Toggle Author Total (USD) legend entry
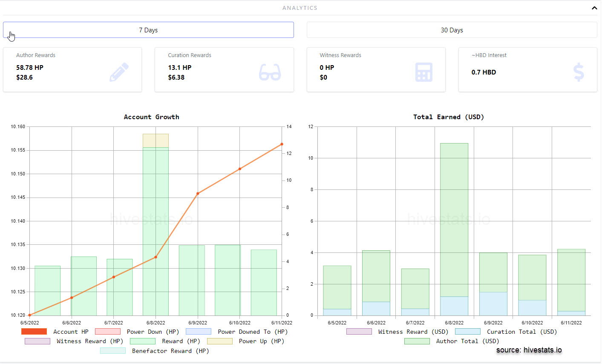Screen dimensions: 602x364 452,341
